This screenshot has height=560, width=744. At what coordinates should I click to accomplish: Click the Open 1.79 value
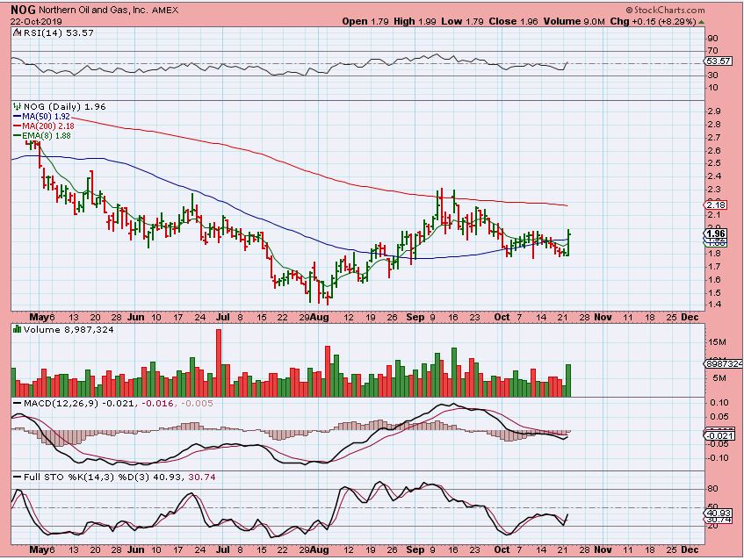pyautogui.click(x=365, y=21)
